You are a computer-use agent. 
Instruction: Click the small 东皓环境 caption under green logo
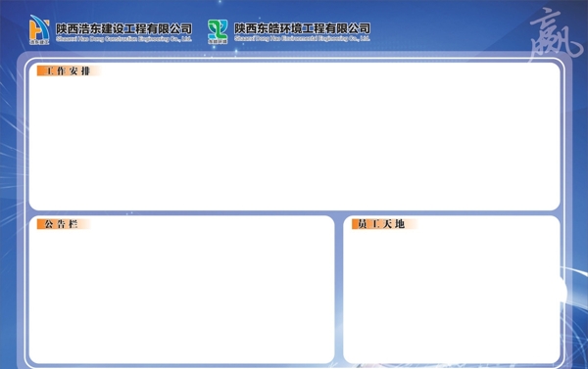[218, 41]
